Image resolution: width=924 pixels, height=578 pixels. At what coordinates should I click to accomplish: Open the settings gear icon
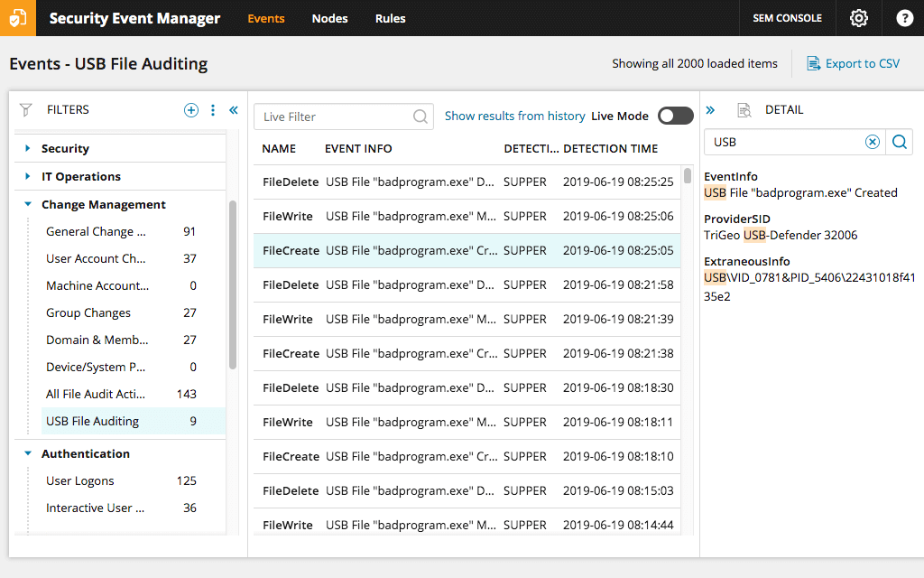click(858, 18)
